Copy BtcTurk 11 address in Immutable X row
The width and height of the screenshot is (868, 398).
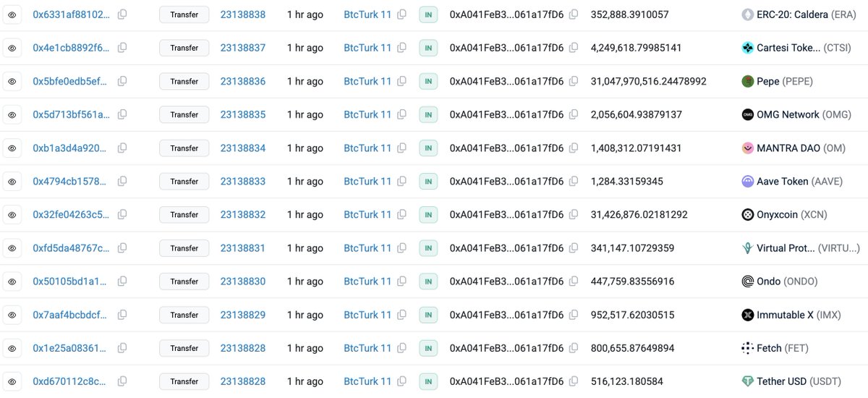coord(401,315)
